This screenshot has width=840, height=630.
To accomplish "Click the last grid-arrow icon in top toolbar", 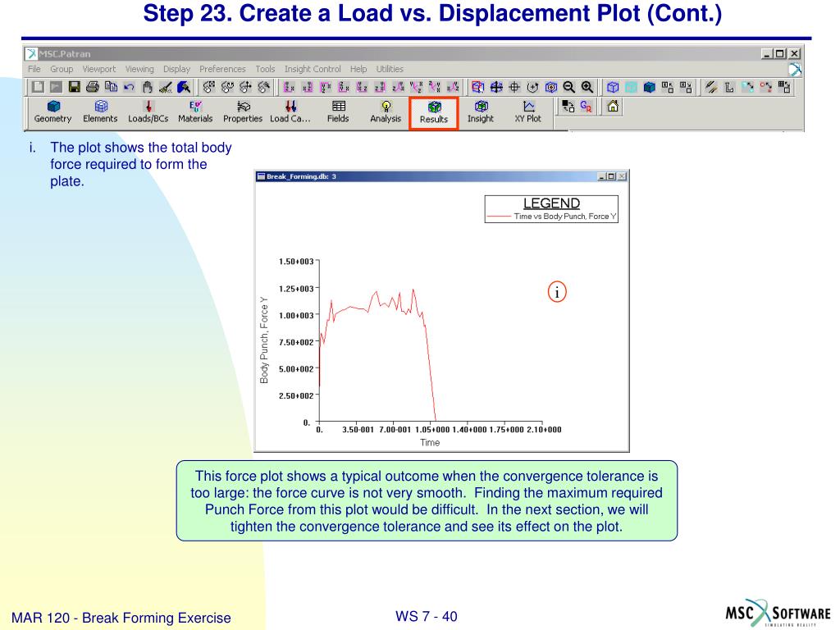I will pos(784,86).
